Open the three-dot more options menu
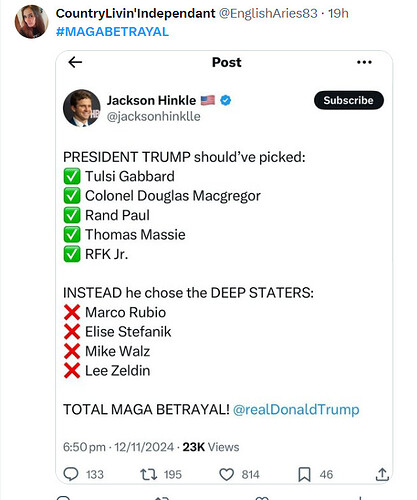This screenshot has width=417, height=500. click(364, 62)
